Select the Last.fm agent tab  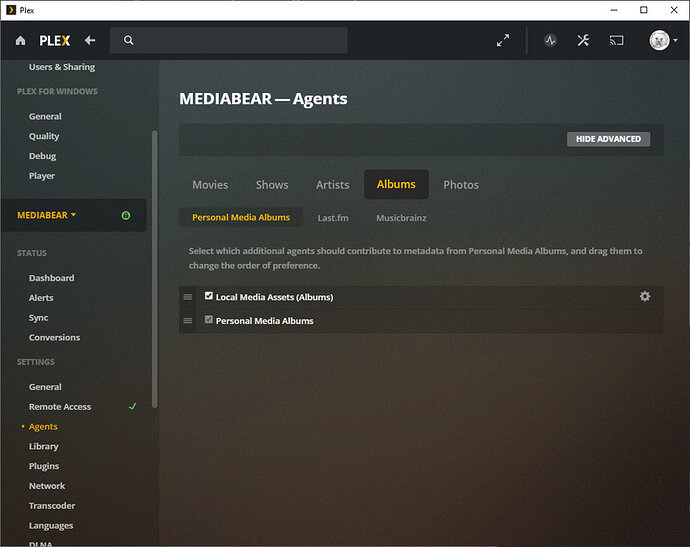point(333,218)
